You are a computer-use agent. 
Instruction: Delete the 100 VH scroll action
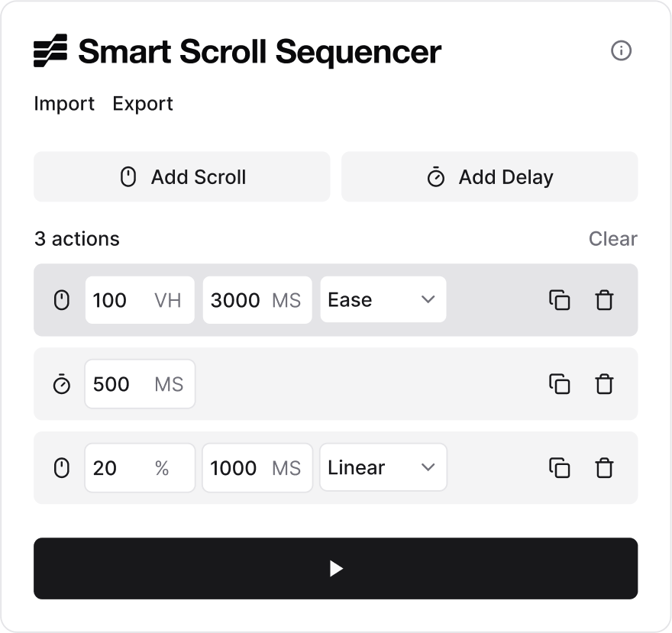click(x=604, y=300)
